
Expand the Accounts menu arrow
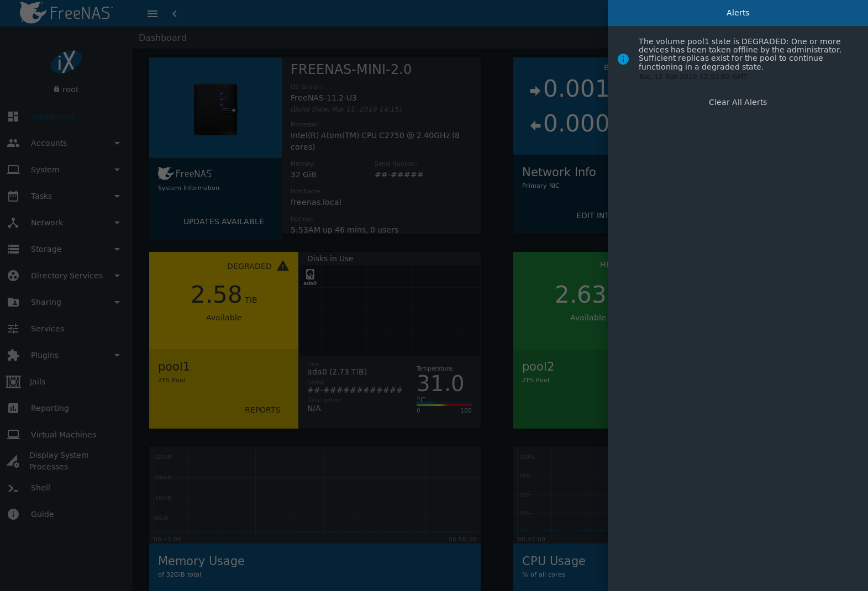coord(117,143)
